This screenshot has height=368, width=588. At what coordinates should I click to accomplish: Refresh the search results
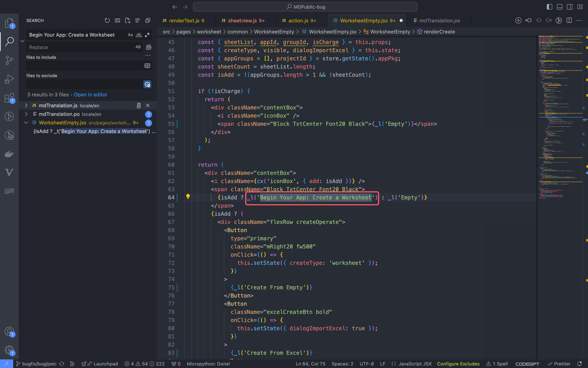tap(107, 20)
